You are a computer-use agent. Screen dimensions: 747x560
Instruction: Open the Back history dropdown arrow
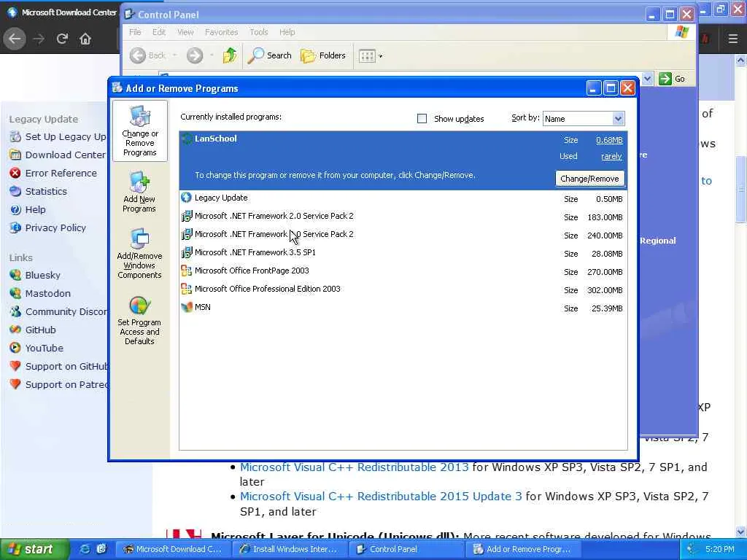[174, 55]
